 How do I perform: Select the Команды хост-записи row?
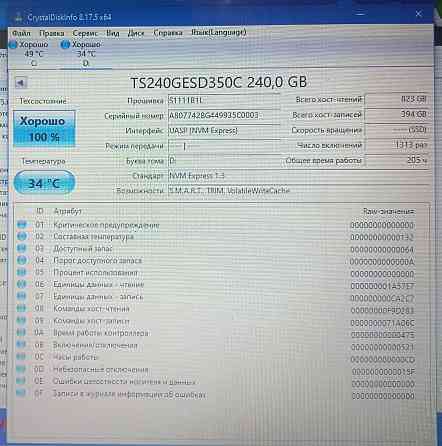215,321
